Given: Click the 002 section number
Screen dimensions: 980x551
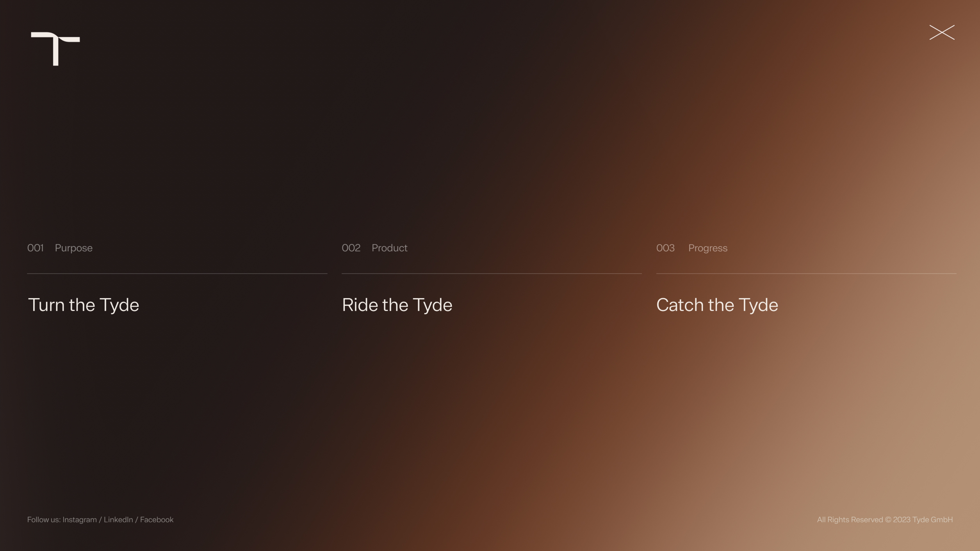Looking at the screenshot, I should [351, 248].
